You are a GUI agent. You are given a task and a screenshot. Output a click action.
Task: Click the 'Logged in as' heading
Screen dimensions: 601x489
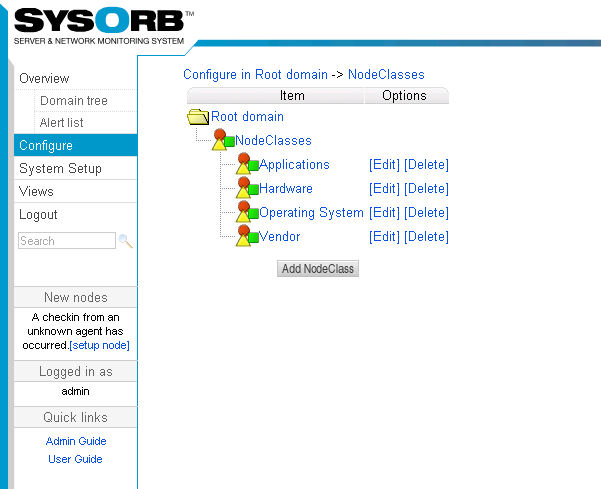tap(76, 371)
